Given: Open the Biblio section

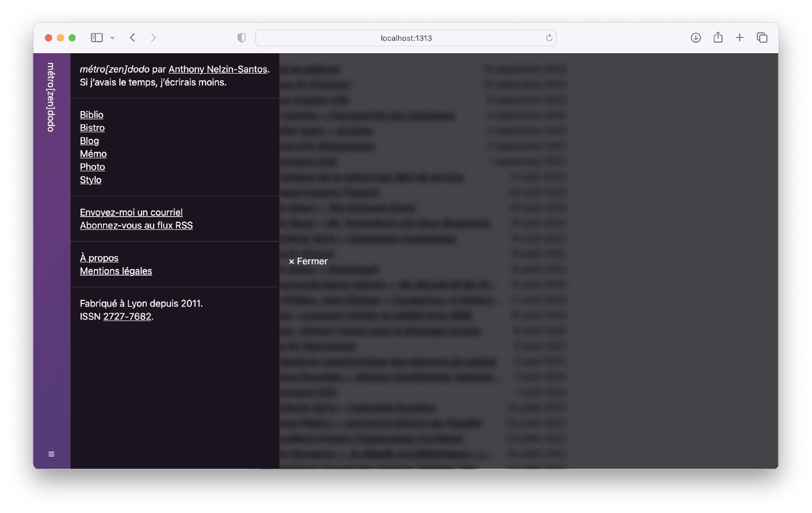Looking at the screenshot, I should coord(91,115).
